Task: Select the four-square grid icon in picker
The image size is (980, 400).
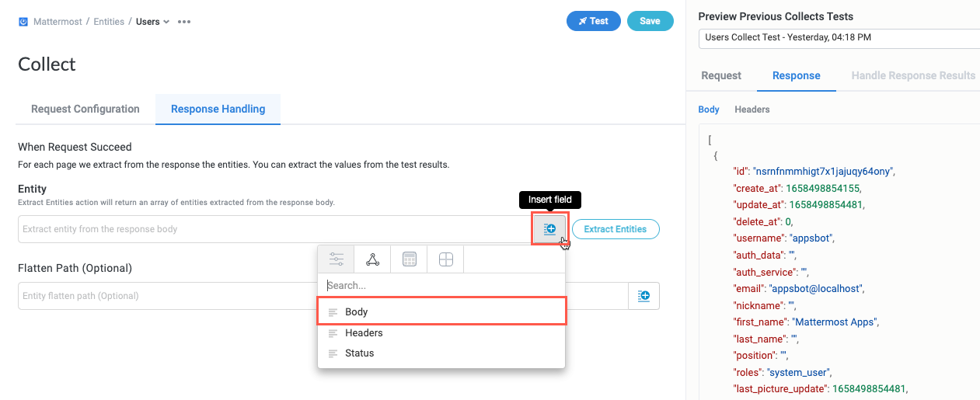Action: [446, 259]
